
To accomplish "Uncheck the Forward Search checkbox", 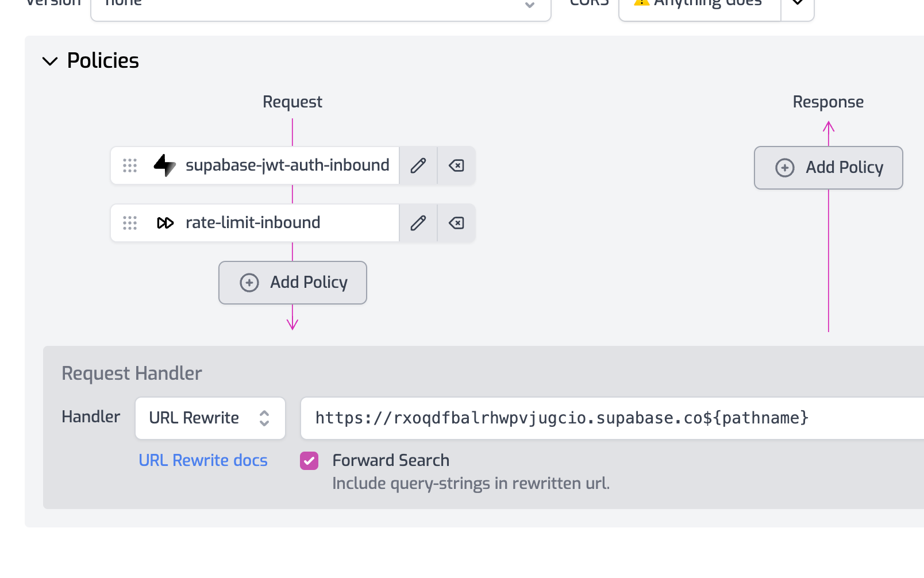I will (309, 461).
